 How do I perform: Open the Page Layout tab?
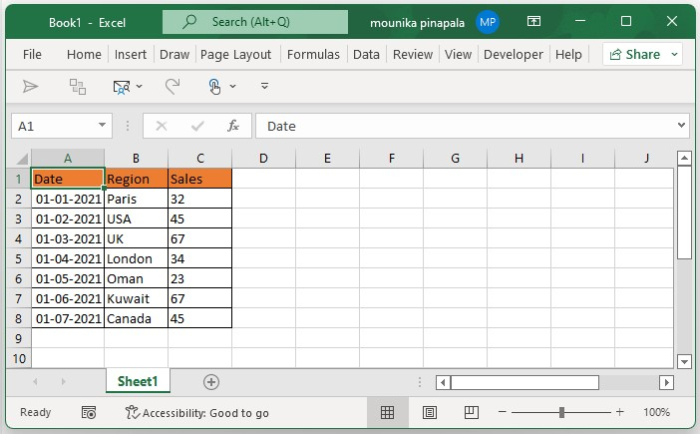point(236,55)
